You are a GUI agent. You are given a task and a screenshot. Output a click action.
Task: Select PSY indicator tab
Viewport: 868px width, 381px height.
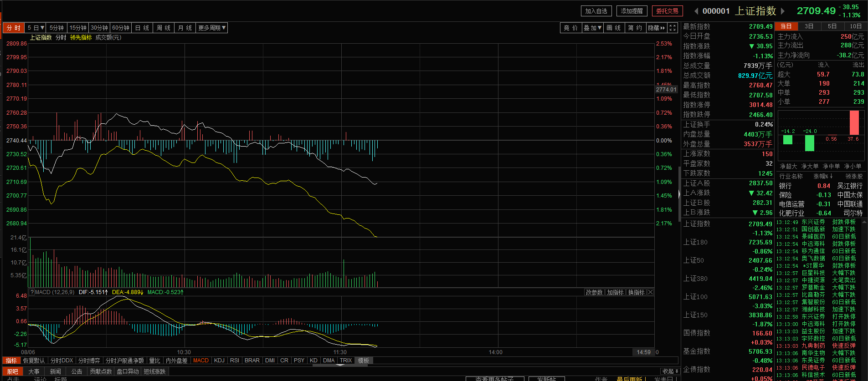coord(299,361)
